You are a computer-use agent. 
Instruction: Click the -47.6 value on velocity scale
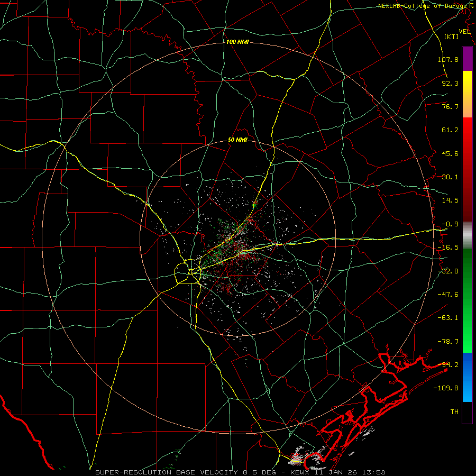448,295
